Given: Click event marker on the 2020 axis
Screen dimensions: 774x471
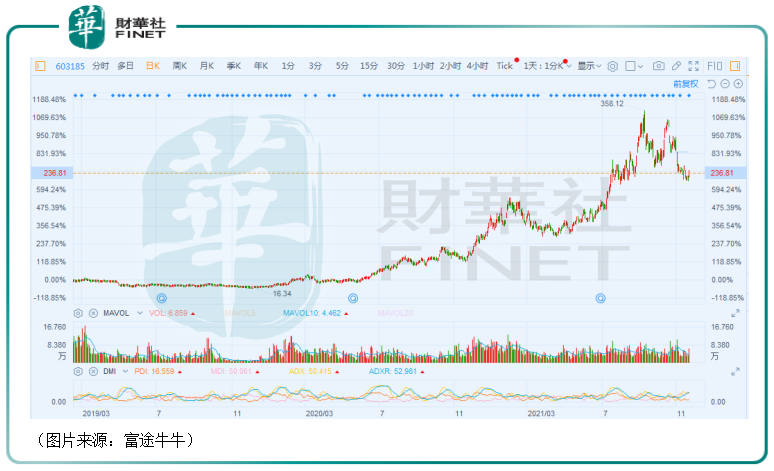Looking at the screenshot, I should pos(353,298).
